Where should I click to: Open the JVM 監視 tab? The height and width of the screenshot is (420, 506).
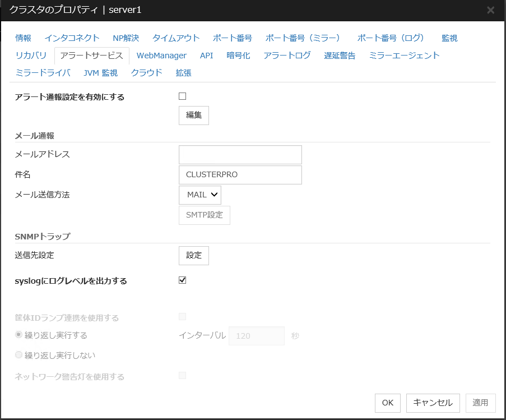tap(100, 73)
